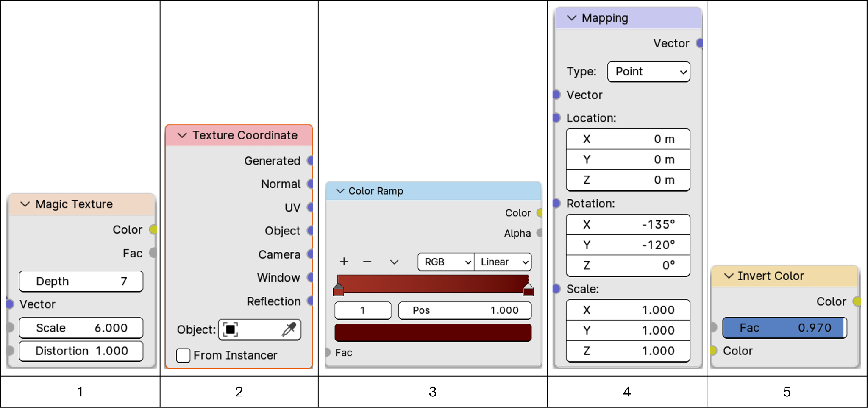Open the RGB color mode dropdown
This screenshot has width=868, height=410.
[x=446, y=262]
